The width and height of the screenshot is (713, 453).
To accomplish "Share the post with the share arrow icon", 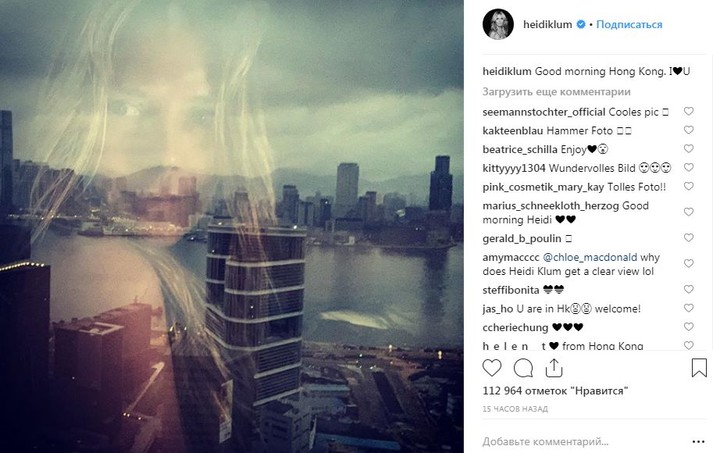I will coord(554,368).
